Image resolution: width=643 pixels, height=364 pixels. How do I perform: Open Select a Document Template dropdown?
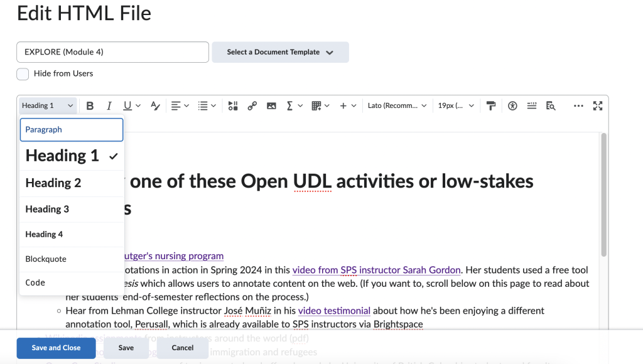(280, 52)
